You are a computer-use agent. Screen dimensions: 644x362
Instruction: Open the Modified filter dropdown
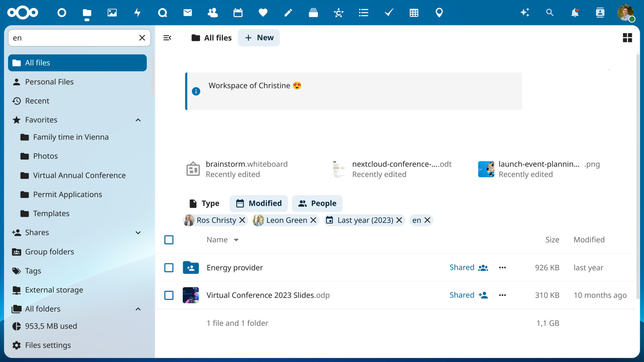[x=259, y=204]
